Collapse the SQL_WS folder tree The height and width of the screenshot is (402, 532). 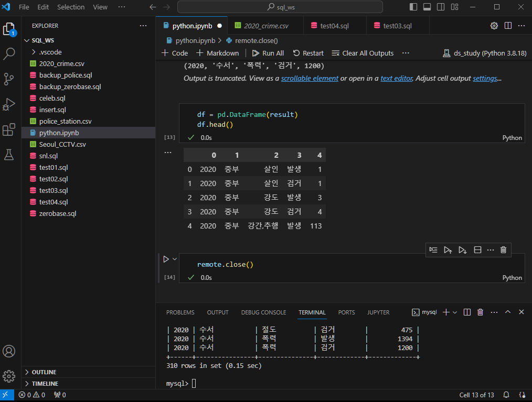click(x=27, y=40)
